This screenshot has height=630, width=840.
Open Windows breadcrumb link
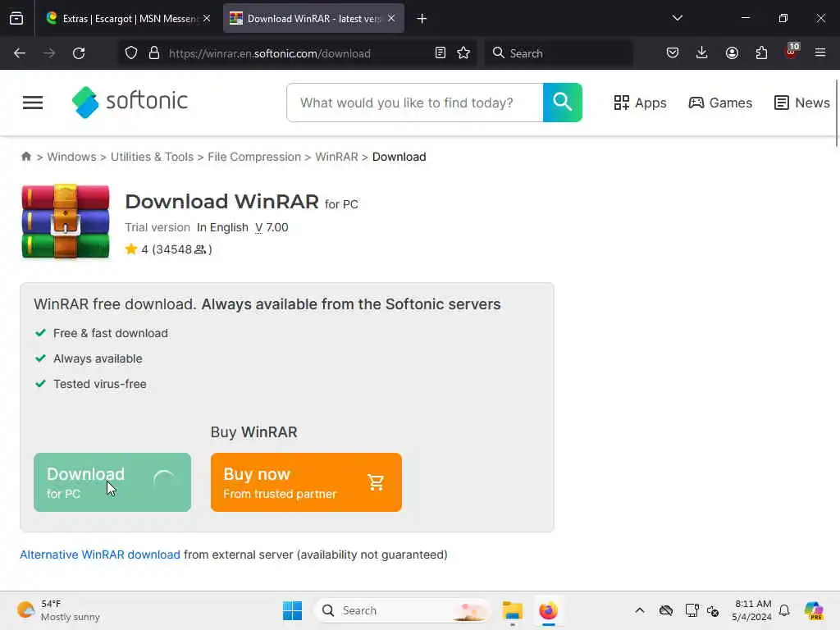pos(72,157)
